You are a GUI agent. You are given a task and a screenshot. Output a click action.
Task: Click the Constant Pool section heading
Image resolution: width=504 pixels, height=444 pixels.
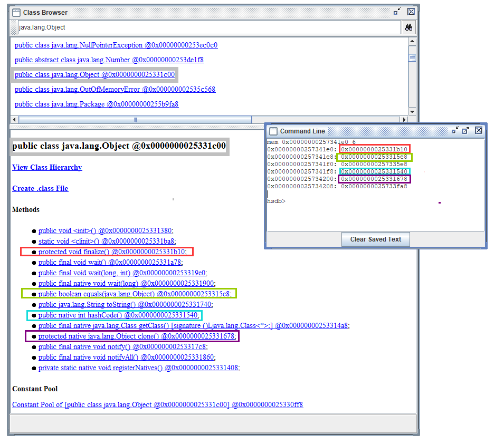point(35,389)
